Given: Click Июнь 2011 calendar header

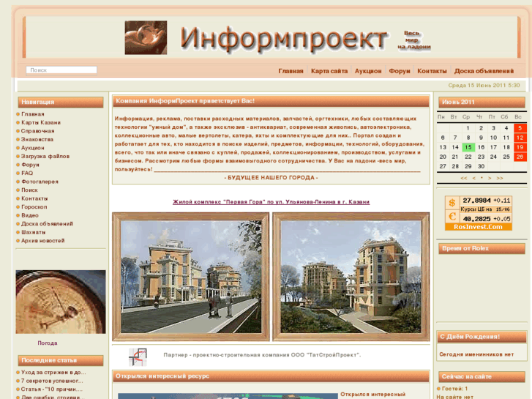Looking at the screenshot, I should pyautogui.click(x=482, y=102).
